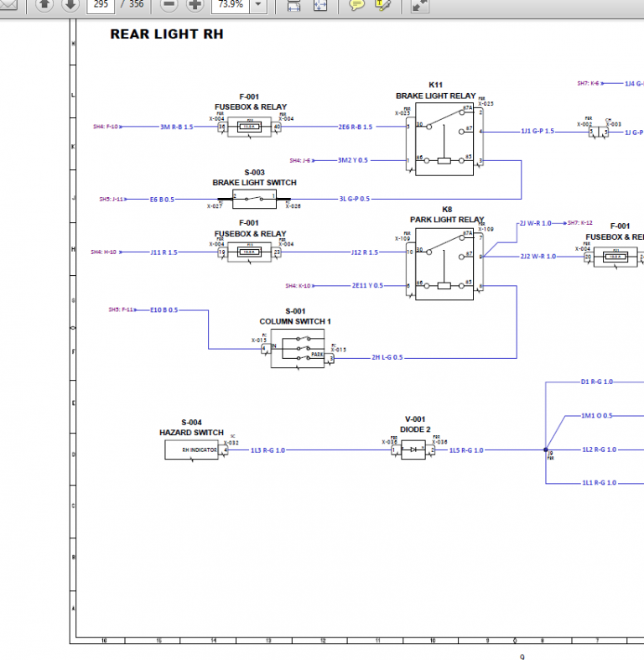Zoom out with the minus button

[x=169, y=5]
